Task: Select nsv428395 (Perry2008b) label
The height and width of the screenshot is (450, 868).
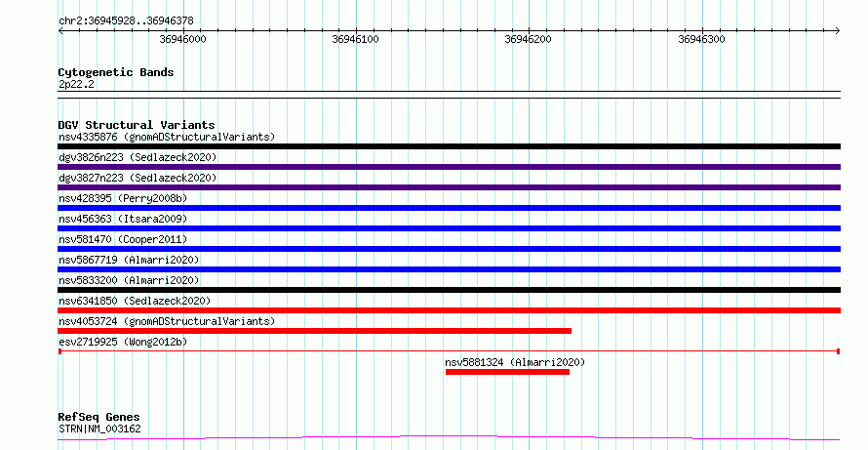Action: click(123, 198)
